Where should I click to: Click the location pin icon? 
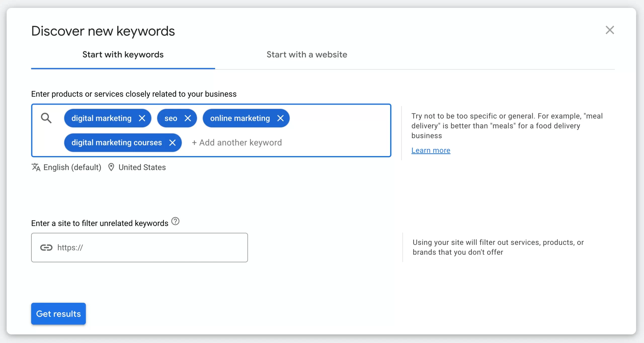(x=111, y=167)
